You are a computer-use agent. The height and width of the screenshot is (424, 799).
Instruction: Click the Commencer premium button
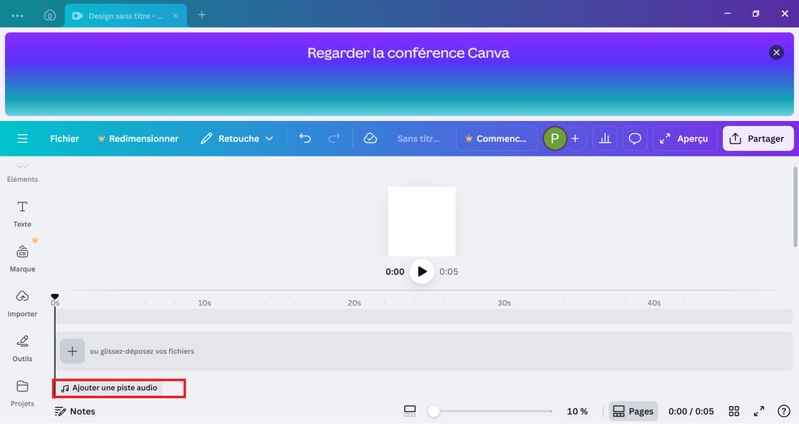(496, 139)
